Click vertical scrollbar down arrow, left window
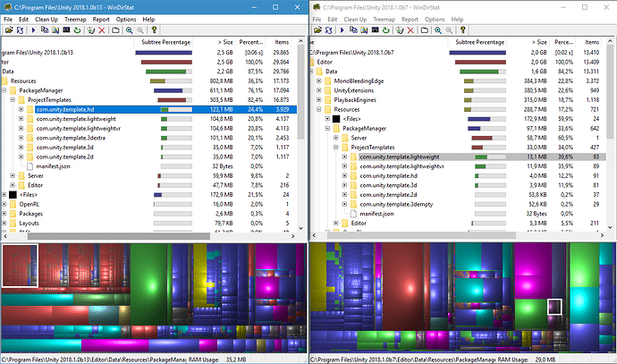 [301, 228]
